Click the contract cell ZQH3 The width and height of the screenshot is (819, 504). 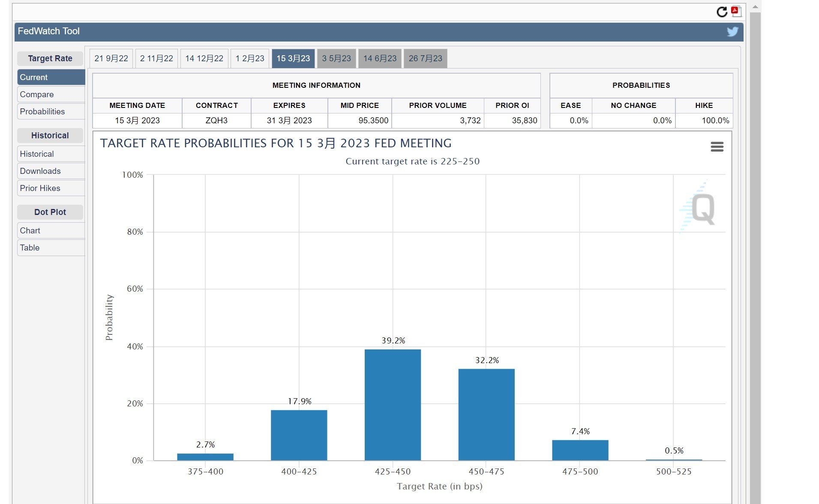pos(216,121)
